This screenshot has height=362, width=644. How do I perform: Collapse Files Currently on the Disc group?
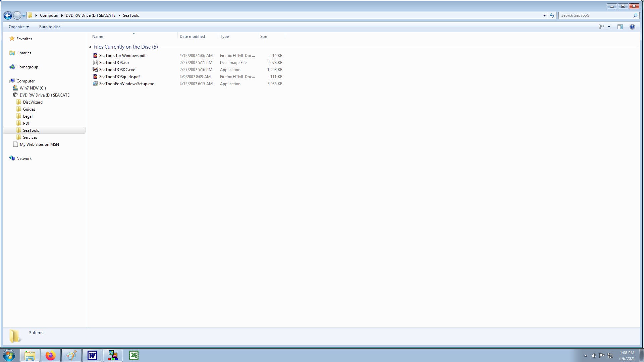click(x=90, y=47)
